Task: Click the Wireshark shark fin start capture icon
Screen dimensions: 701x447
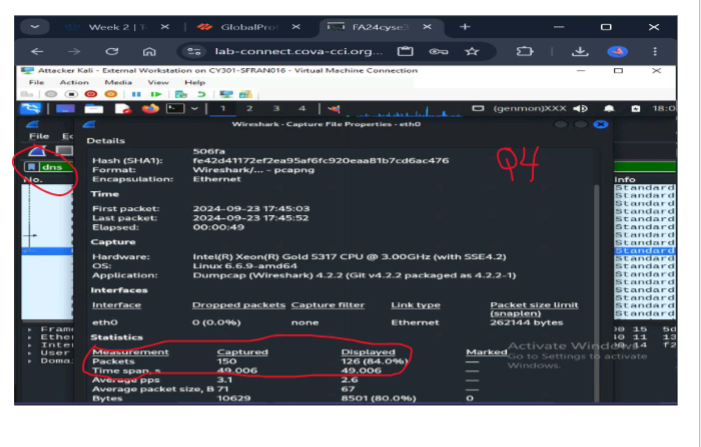Action: point(38,151)
